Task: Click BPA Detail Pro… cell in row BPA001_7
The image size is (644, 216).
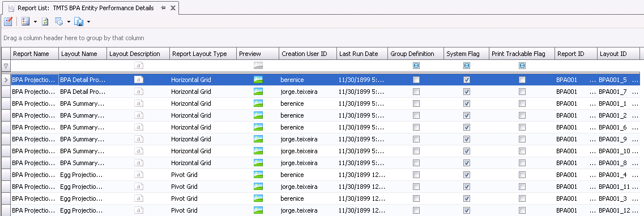Action: (x=83, y=92)
